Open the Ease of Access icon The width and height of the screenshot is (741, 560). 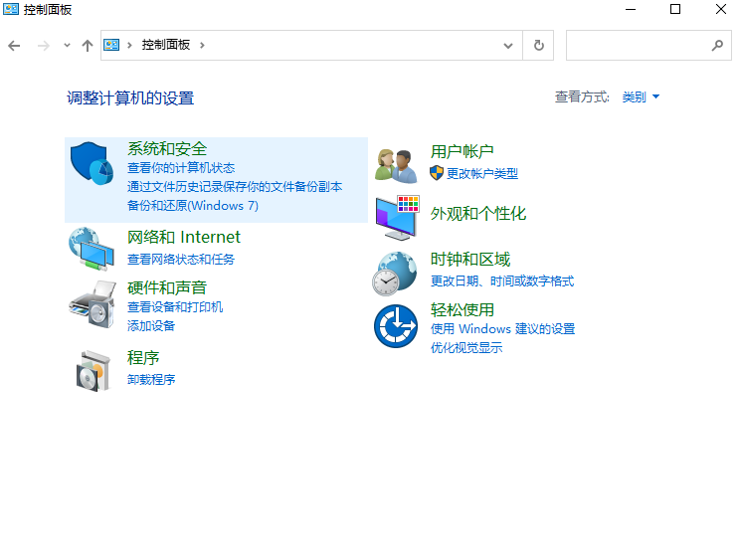pyautogui.click(x=395, y=326)
